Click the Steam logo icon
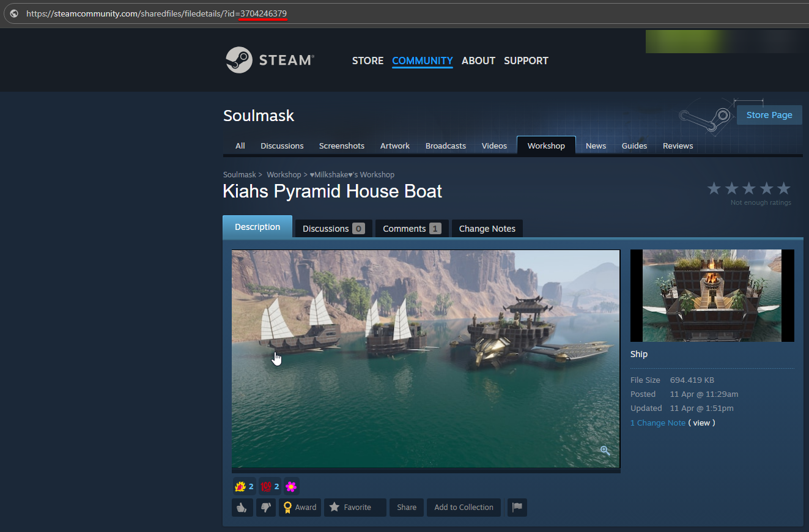 239,60
